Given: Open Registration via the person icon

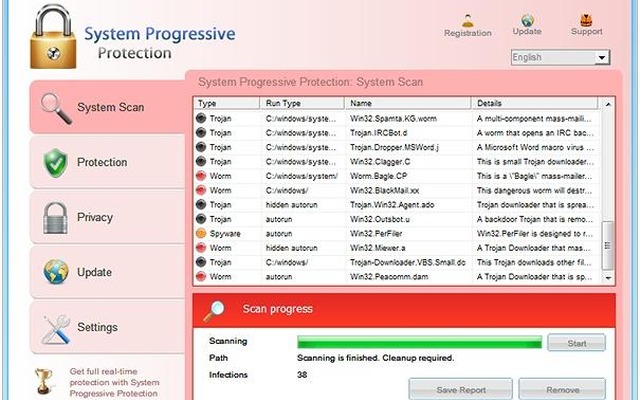Looking at the screenshot, I should coord(468,20).
